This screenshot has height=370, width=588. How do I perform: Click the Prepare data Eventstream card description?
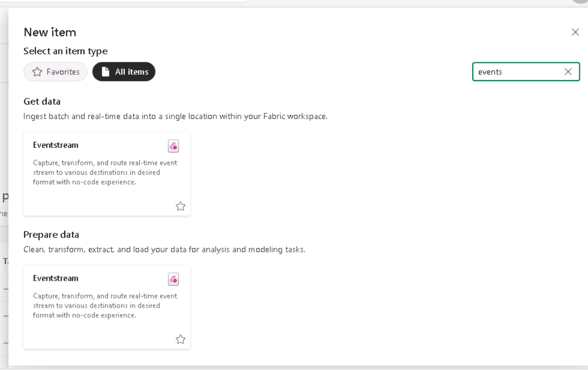(105, 306)
